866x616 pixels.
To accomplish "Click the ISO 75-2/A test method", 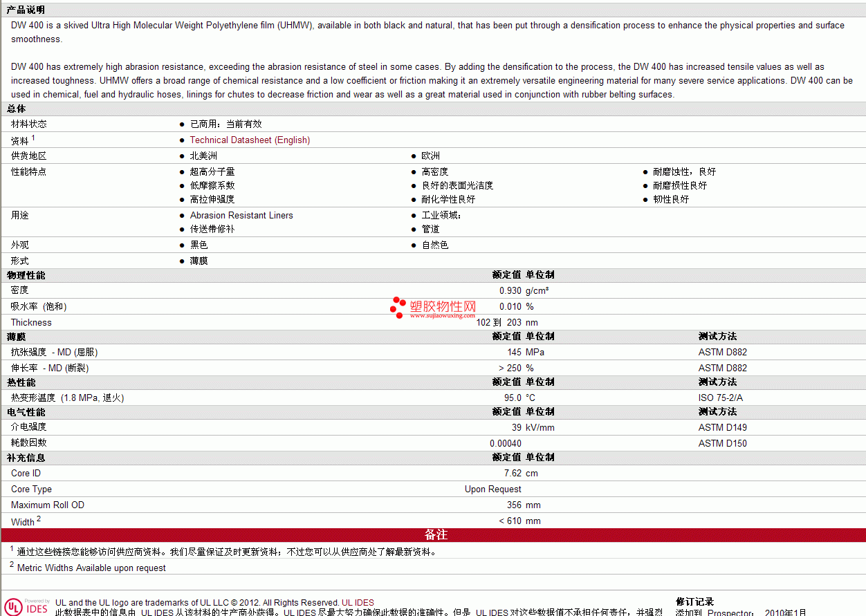I will point(721,398).
